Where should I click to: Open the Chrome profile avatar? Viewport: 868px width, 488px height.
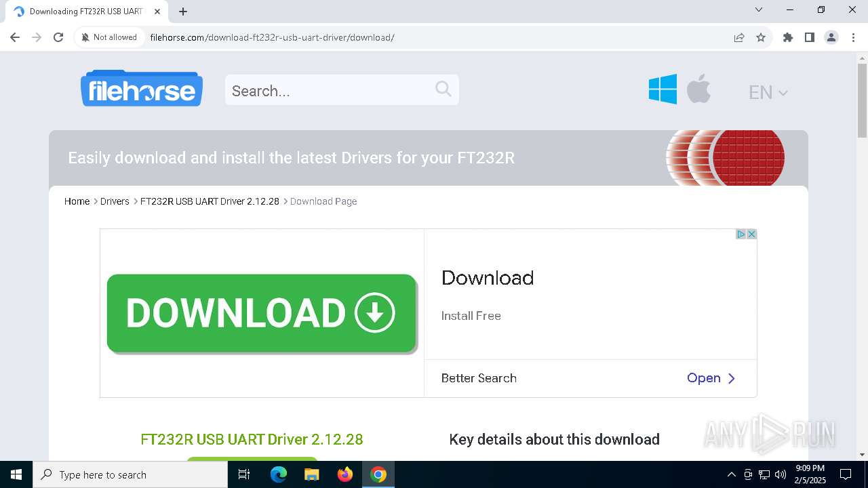(x=831, y=37)
